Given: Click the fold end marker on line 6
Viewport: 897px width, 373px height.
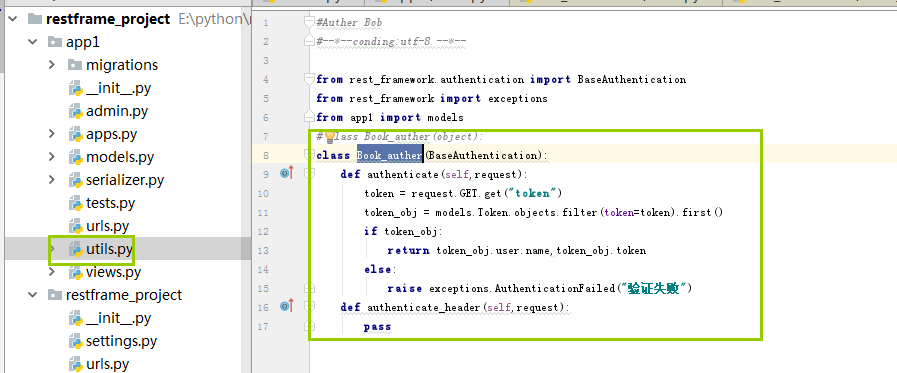Looking at the screenshot, I should [309, 117].
